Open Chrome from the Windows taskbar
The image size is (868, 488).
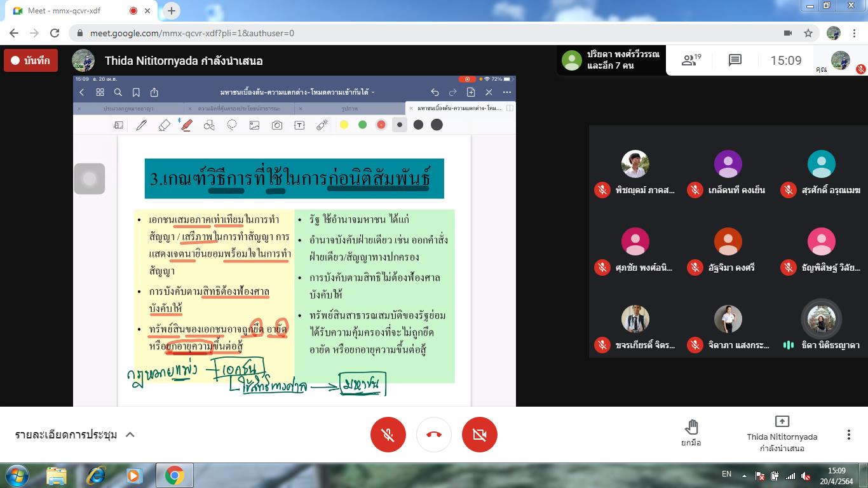(174, 475)
